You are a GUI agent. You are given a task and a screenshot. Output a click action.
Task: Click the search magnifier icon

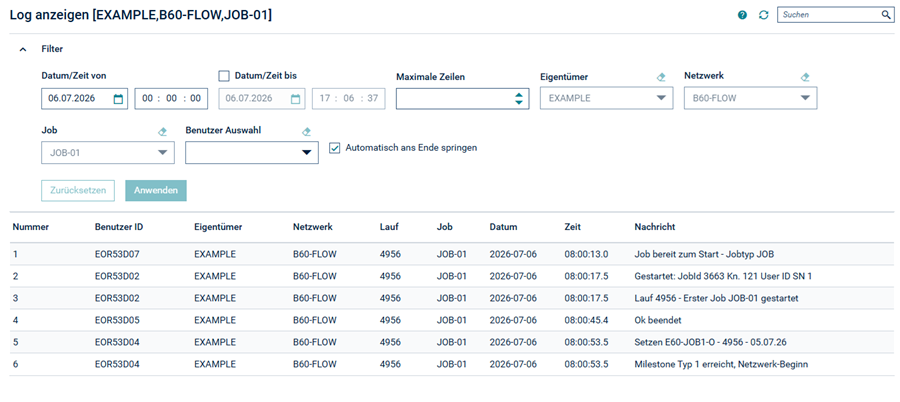(886, 15)
